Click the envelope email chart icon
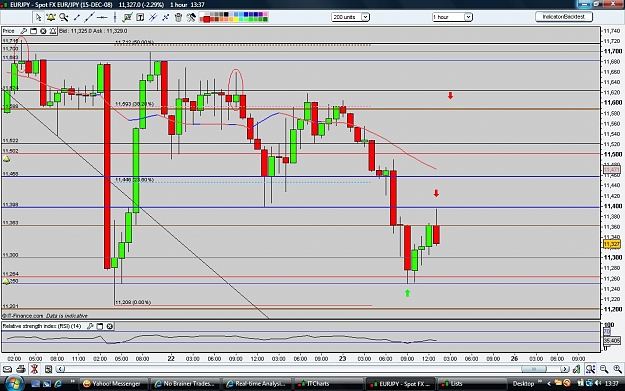625x391 pixels. coord(7,369)
